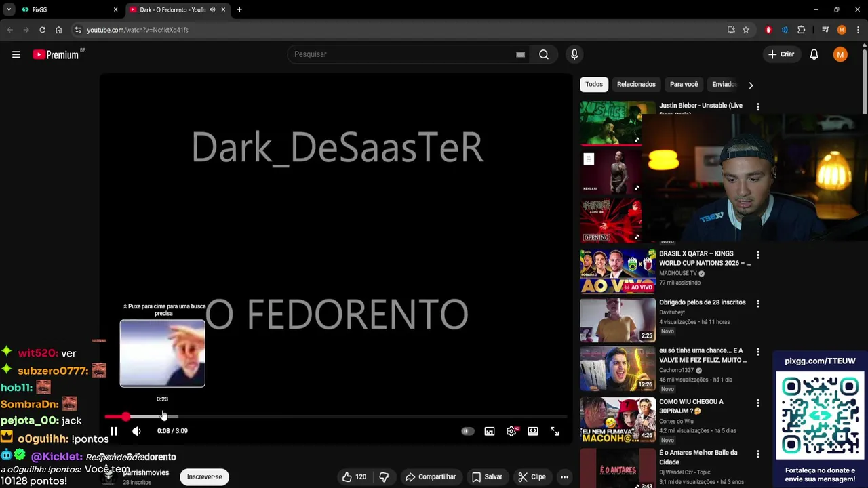Viewport: 868px width, 488px height.
Task: Open options for Justin Bieber Unstable video
Action: tap(758, 107)
